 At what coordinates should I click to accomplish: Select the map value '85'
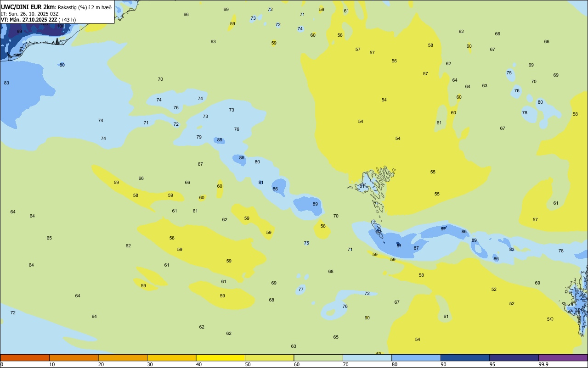point(220,140)
